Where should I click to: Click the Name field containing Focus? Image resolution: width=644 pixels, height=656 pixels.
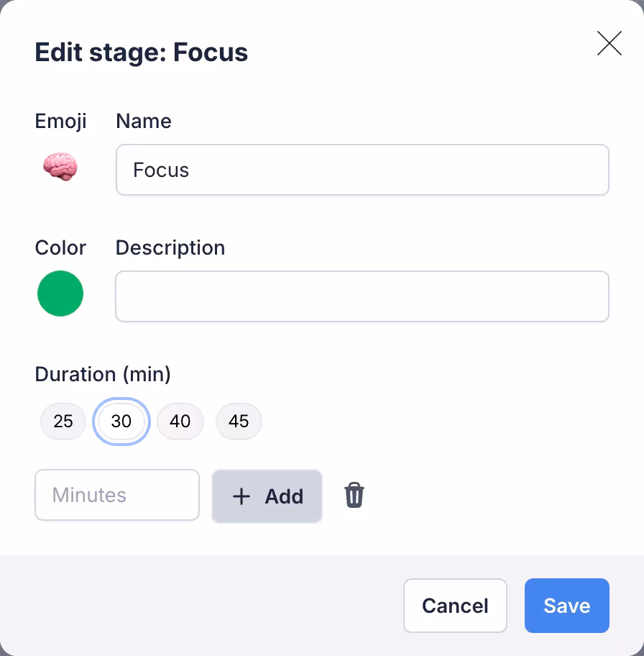pos(362,170)
